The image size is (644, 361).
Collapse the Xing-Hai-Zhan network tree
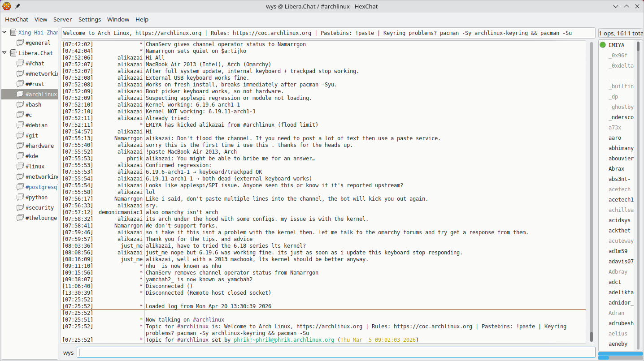pos(4,32)
